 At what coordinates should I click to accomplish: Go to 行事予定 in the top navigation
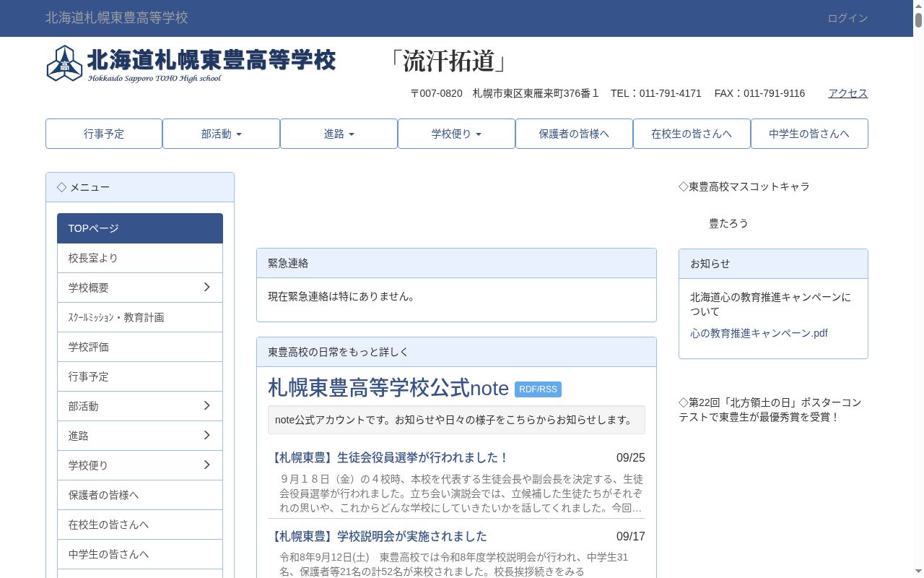click(x=104, y=134)
